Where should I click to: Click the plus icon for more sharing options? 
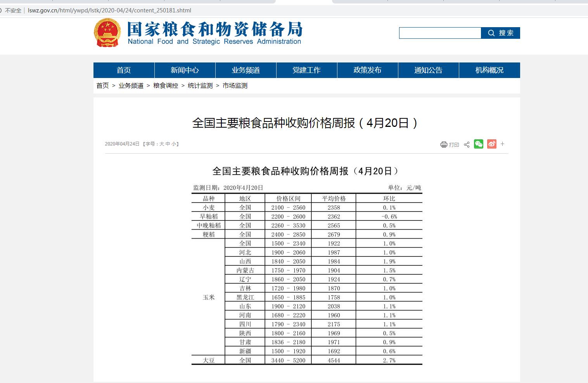pyautogui.click(x=502, y=144)
